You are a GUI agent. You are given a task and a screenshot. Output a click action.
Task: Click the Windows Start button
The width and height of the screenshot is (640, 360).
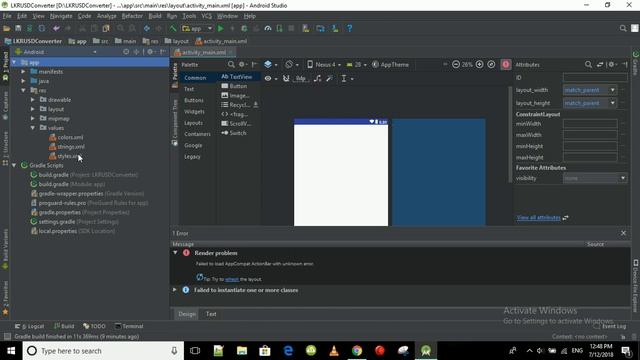[x=11, y=351]
